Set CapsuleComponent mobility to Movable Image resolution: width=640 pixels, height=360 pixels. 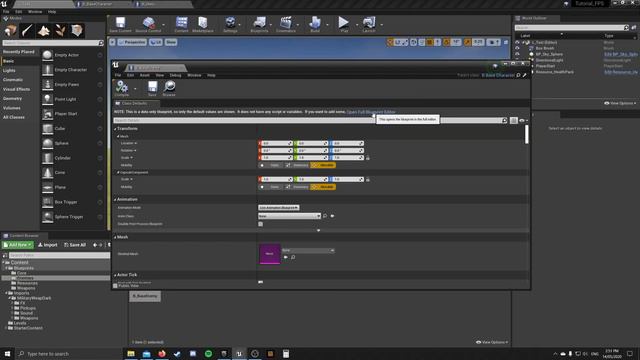point(323,187)
